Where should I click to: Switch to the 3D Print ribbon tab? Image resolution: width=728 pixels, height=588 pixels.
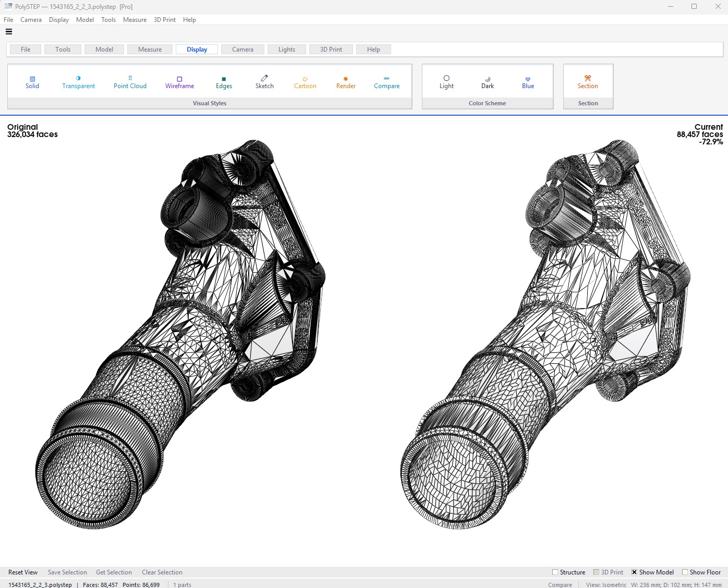tap(331, 50)
